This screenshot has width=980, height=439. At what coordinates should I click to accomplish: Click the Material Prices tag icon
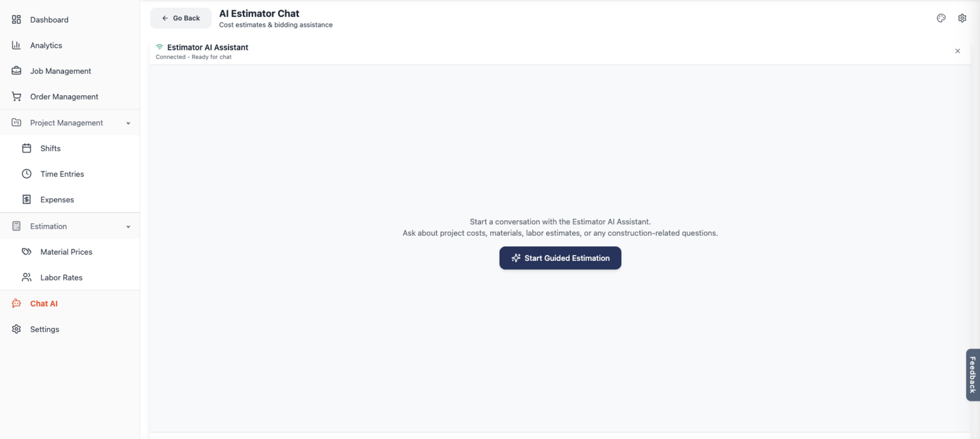(27, 252)
